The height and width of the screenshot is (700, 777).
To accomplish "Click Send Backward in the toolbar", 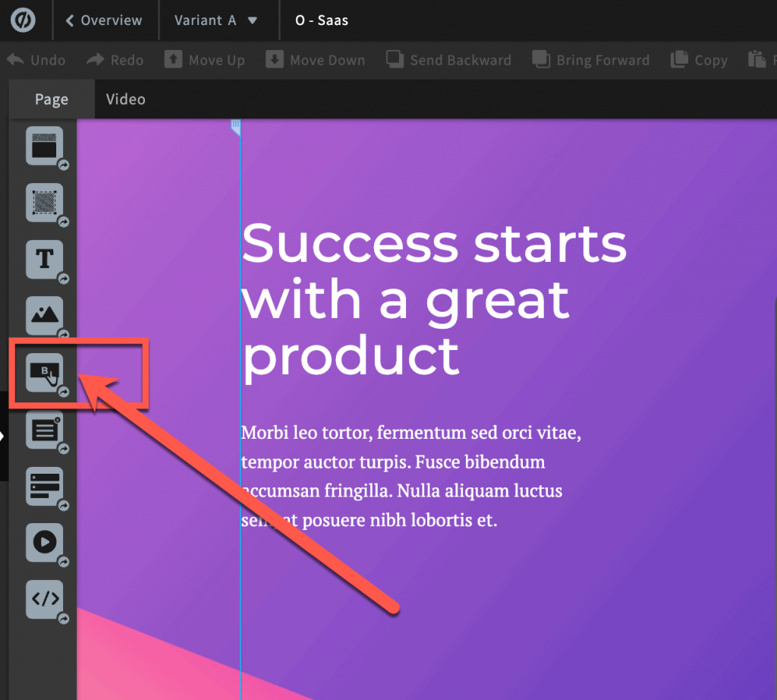I will (x=448, y=60).
